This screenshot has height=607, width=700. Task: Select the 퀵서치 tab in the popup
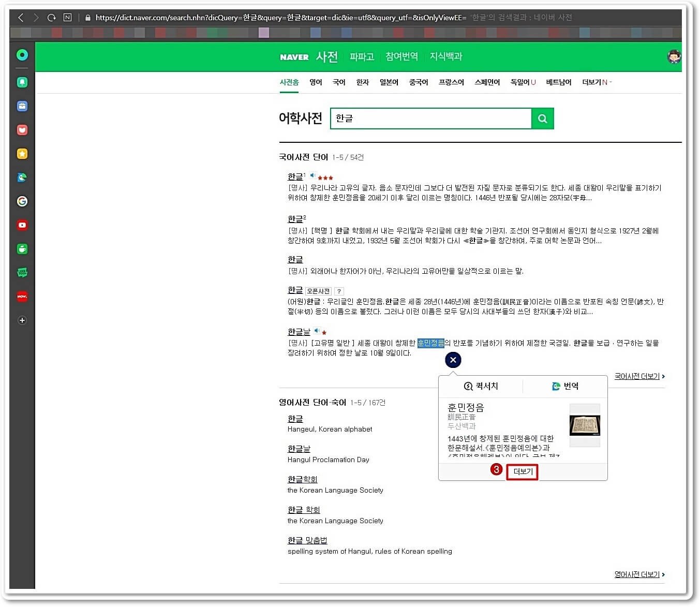point(481,386)
